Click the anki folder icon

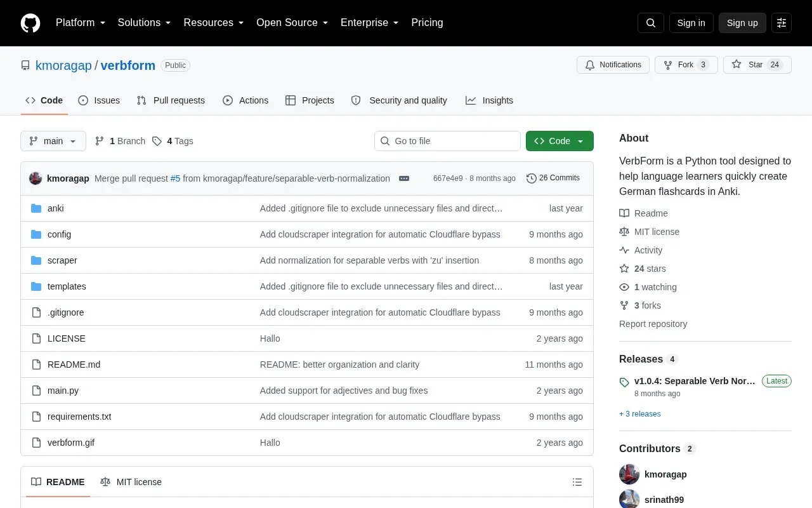[36, 208]
